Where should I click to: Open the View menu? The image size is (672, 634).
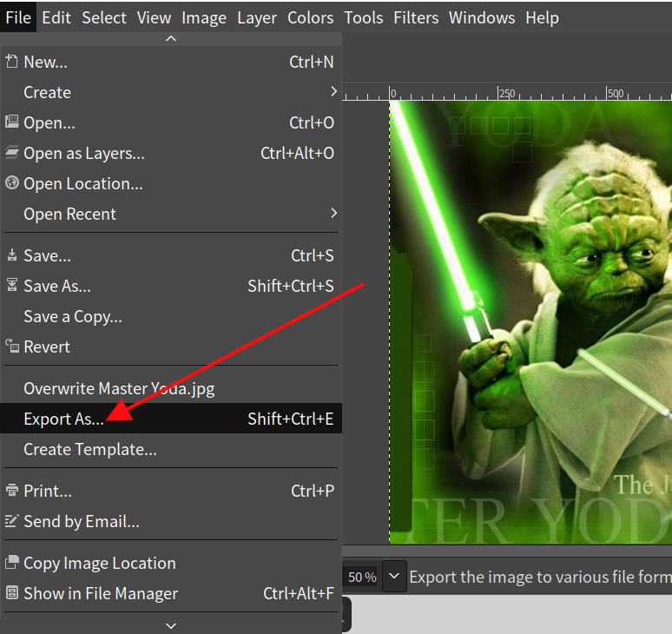(154, 17)
